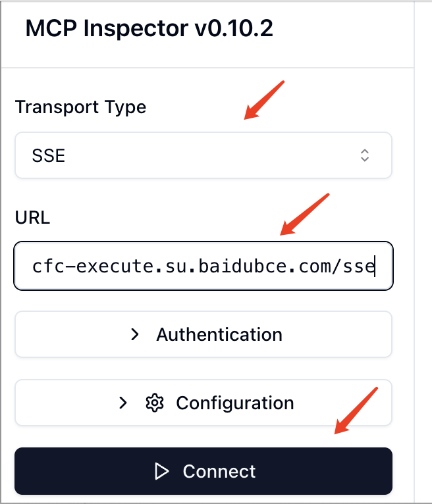Open the Transport Type dropdown showing SSE

[x=203, y=155]
